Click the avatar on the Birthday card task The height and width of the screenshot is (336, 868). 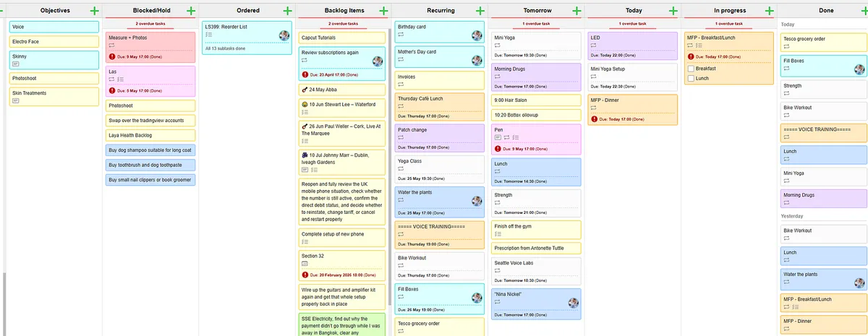point(477,35)
